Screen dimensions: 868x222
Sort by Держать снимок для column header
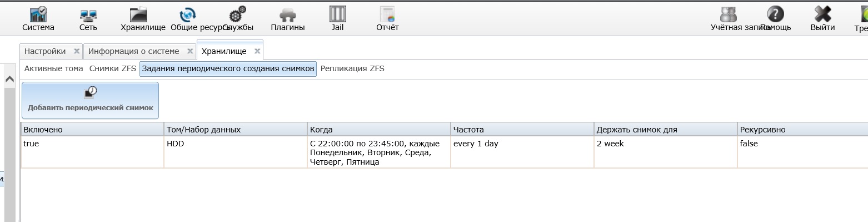666,129
